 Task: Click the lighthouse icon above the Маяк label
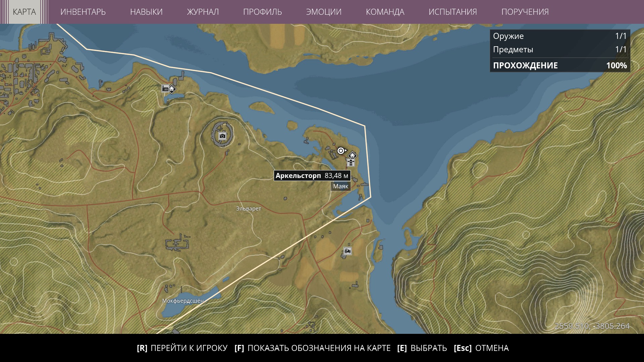click(x=351, y=163)
